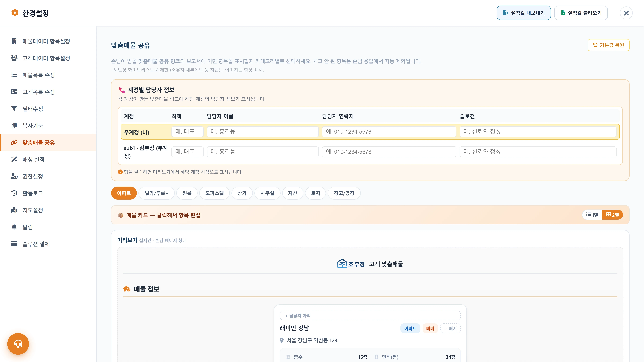The height and width of the screenshot is (362, 644).
Task: Click the map icon beside 지도설정
Action: tap(14, 210)
